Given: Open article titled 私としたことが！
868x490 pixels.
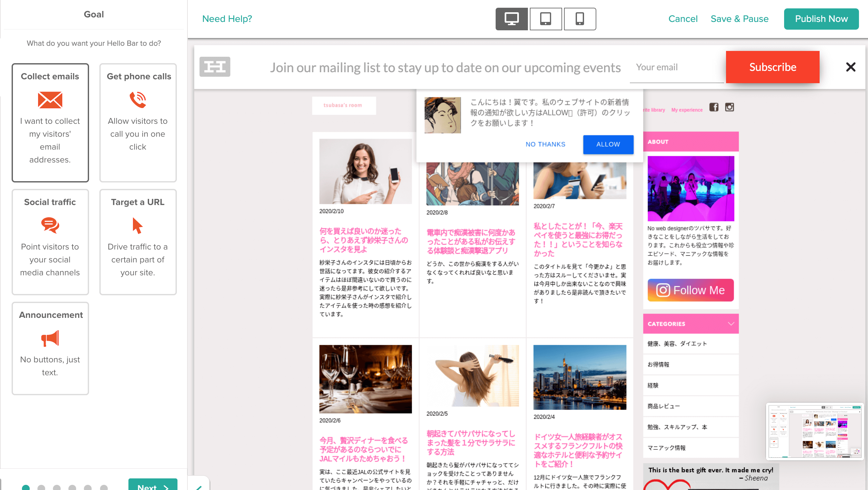Looking at the screenshot, I should click(578, 240).
